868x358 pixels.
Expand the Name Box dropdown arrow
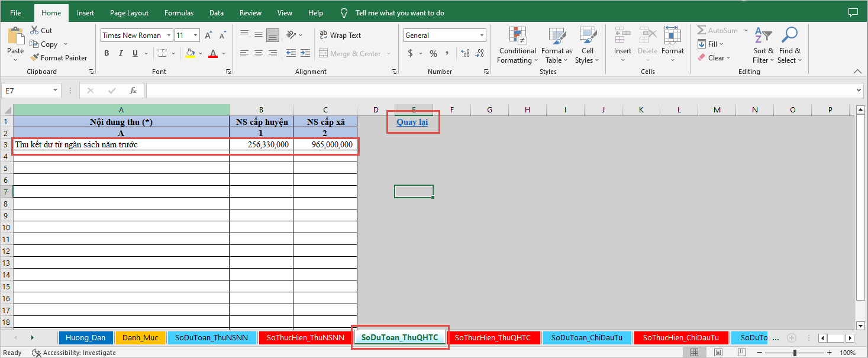click(56, 91)
